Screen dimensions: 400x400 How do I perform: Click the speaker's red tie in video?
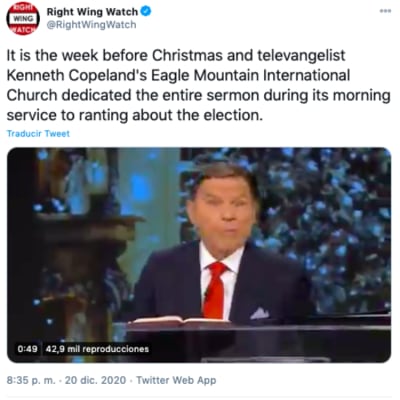(215, 289)
